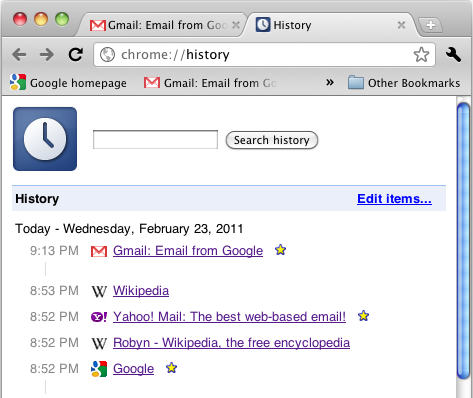Open Google homepage bookmark
The image size is (473, 398).
(x=68, y=83)
